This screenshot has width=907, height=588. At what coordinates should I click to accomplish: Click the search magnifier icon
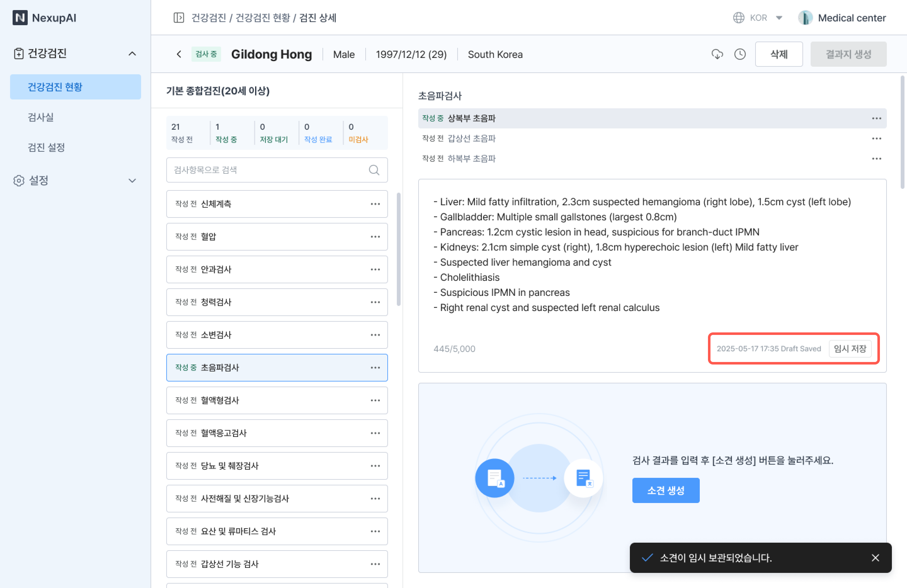[374, 170]
